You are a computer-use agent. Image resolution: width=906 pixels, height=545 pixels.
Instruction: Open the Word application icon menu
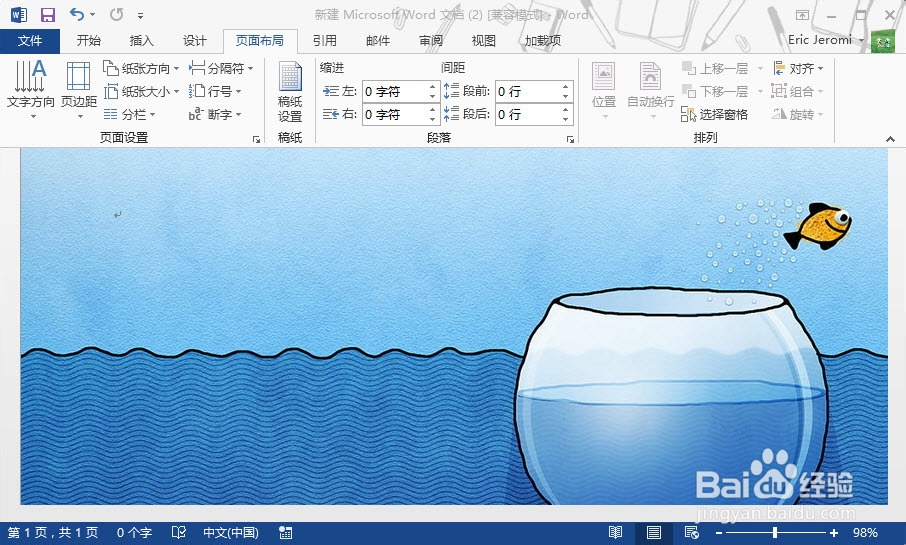18,14
